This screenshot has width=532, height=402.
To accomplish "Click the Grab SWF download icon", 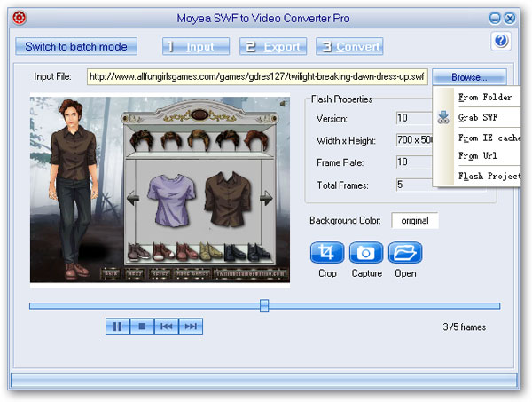I will point(443,117).
